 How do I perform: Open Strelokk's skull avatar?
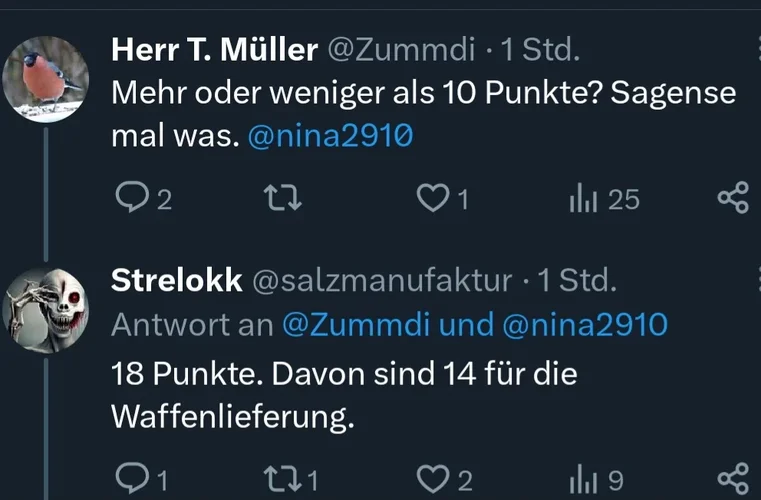[43, 310]
